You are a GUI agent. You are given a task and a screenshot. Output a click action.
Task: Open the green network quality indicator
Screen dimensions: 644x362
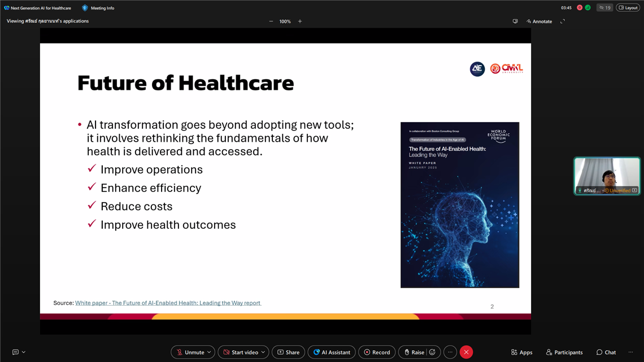(x=588, y=8)
